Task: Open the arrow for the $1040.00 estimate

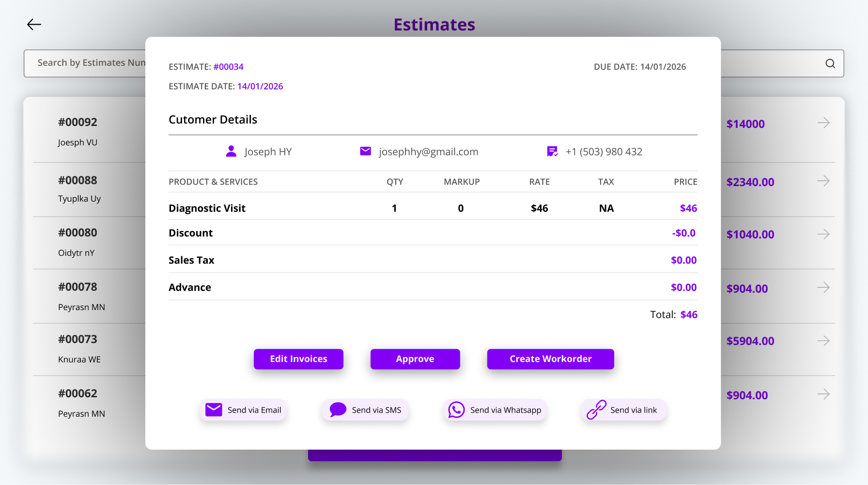Action: pos(823,235)
